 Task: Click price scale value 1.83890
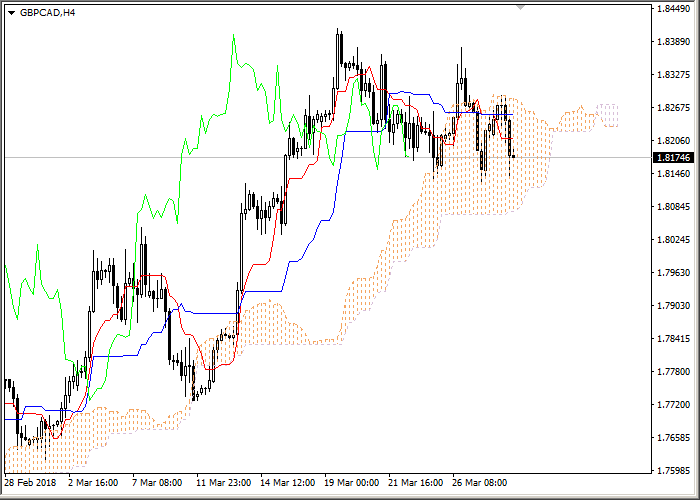coord(673,42)
